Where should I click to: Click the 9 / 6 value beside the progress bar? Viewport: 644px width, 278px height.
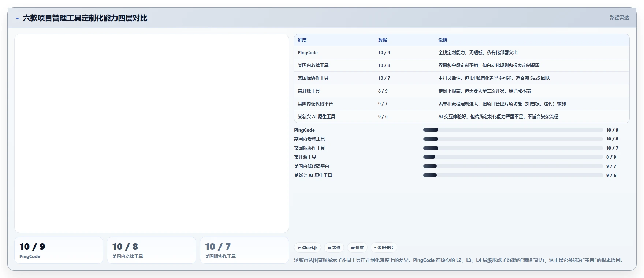point(611,176)
